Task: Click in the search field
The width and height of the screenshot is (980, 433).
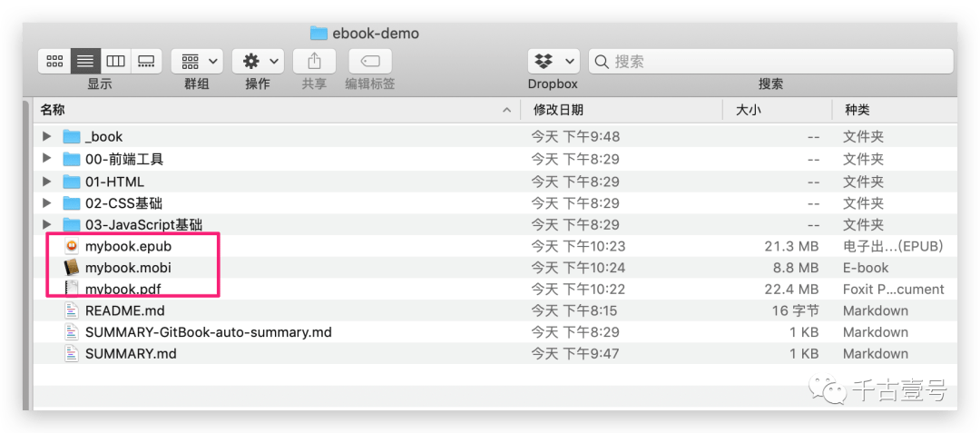Action: pyautogui.click(x=771, y=61)
